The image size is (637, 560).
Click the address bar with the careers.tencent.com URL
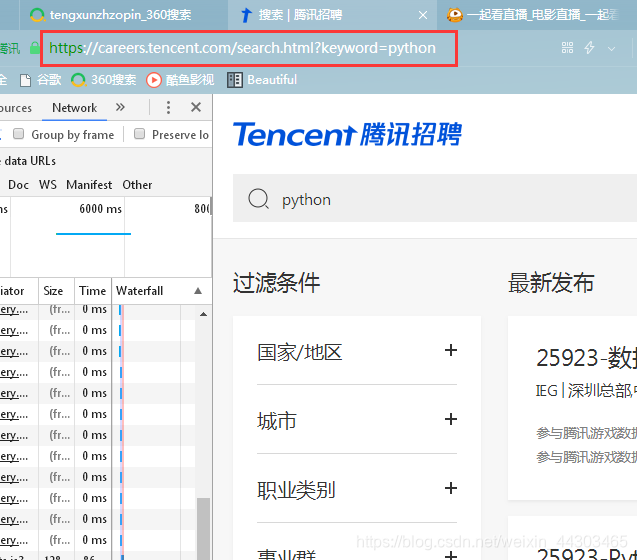[x=249, y=48]
